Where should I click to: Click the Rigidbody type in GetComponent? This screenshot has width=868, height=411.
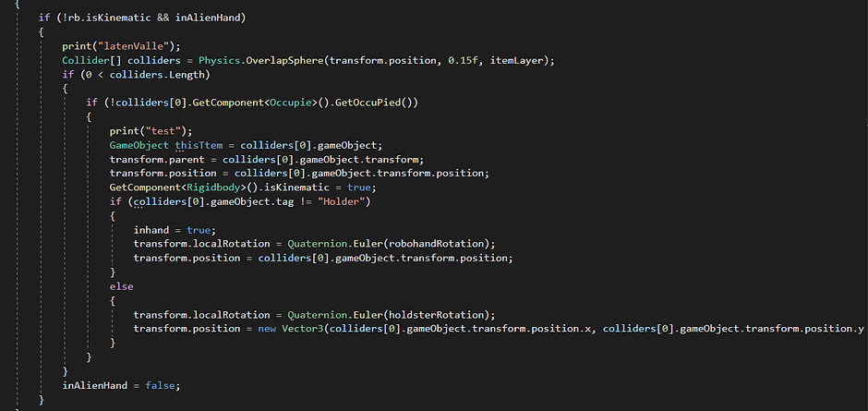(x=213, y=188)
